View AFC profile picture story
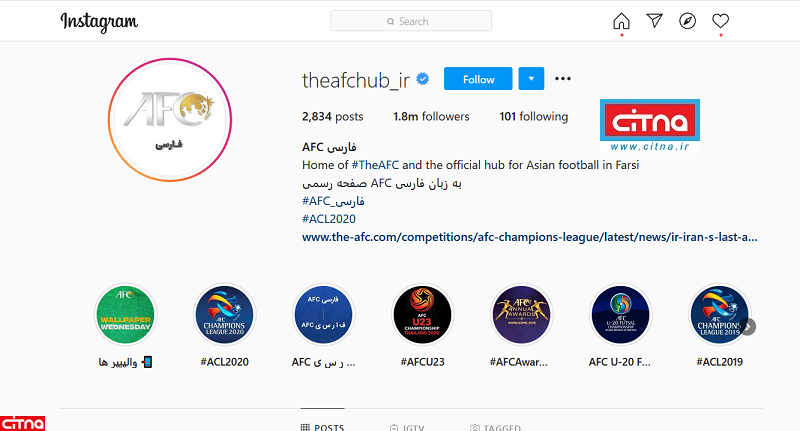Screen dimensions: 800x431 click(x=169, y=120)
